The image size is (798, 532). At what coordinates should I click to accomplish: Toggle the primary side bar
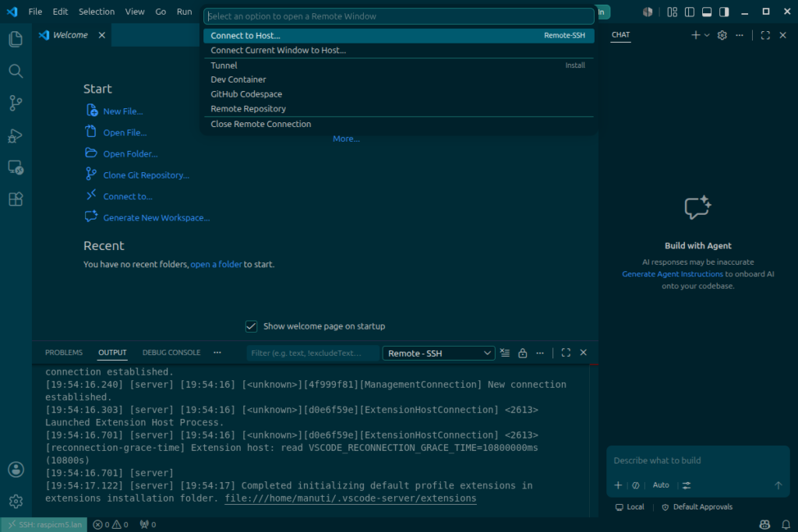pyautogui.click(x=690, y=12)
